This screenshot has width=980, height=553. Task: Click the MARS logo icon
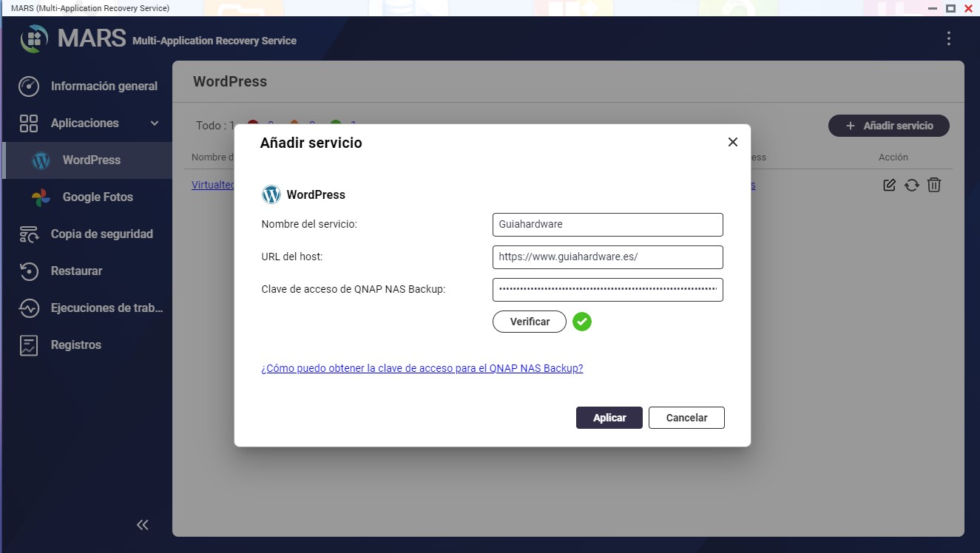(x=34, y=39)
